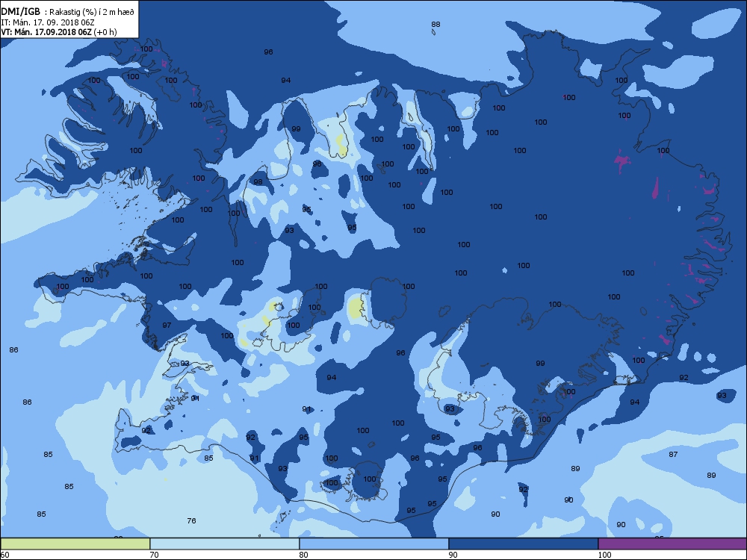
Task: Select the pale blue 70–80 legend swatch
Action: 224,544
